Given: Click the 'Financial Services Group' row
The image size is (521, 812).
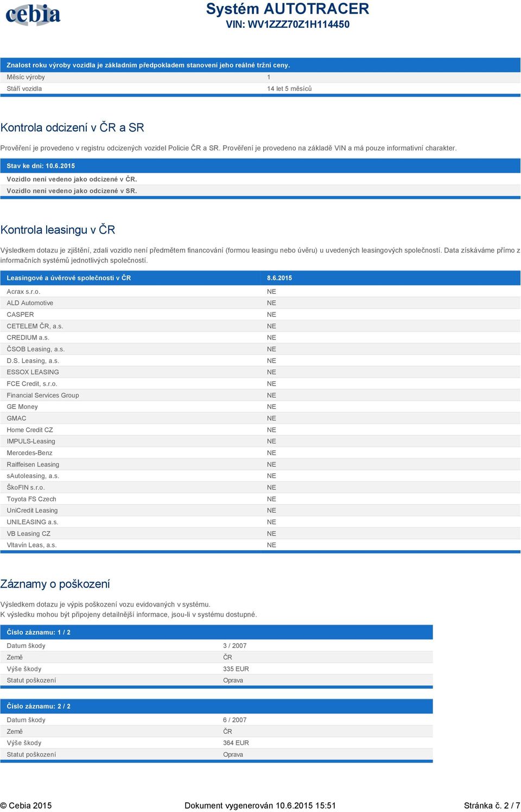Looking at the screenshot, I should tap(260, 395).
